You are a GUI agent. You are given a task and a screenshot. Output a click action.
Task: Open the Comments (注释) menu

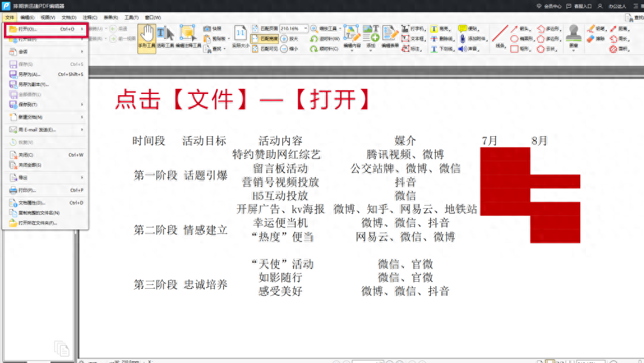[89, 18]
